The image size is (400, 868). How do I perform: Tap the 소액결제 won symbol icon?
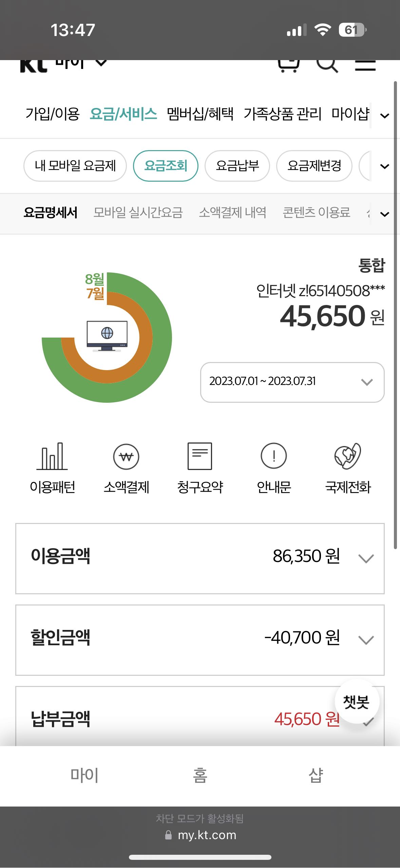pos(126,457)
